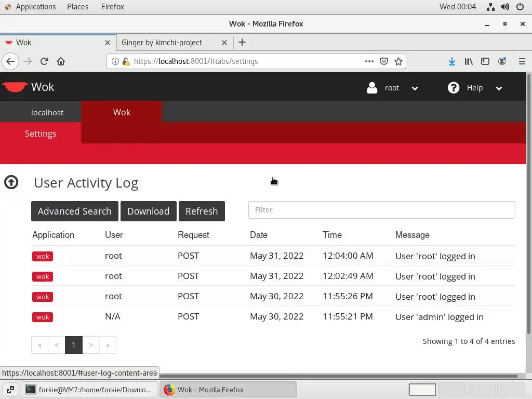Show site information icon in address bar
The width and height of the screenshot is (532, 399).
(x=115, y=61)
